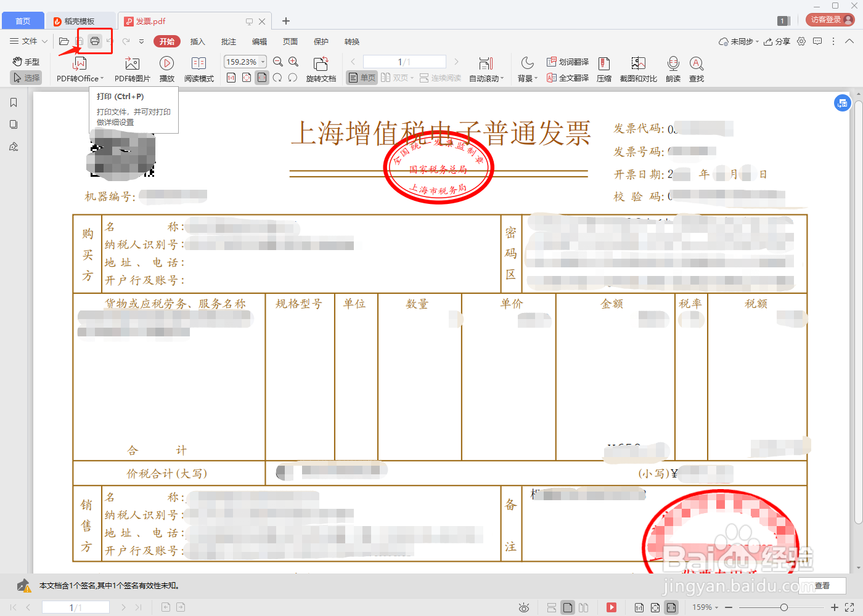
Task: Click the PDF转Office conversion tool
Action: 80,70
